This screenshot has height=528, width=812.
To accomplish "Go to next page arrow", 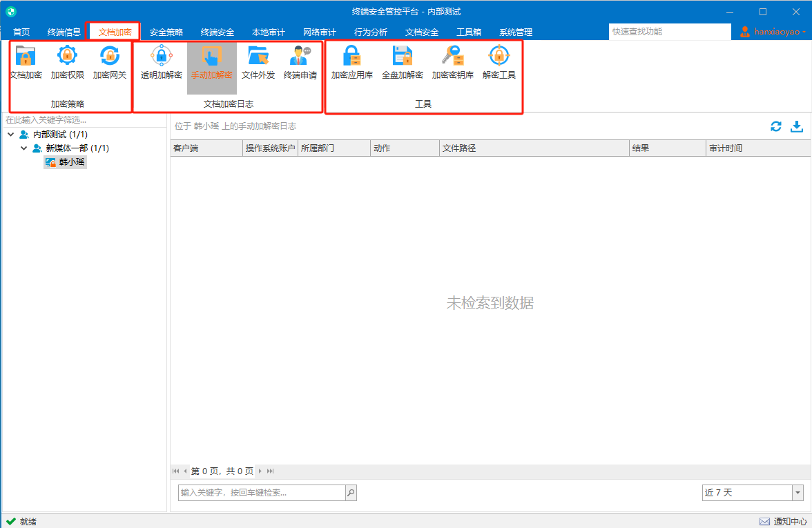I will click(260, 471).
